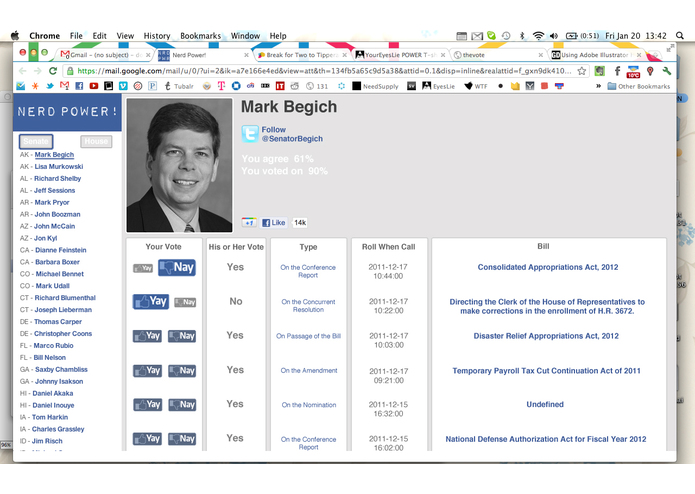Open the YouTube bookmark icon
This screenshot has width=695, height=494.
click(x=94, y=86)
